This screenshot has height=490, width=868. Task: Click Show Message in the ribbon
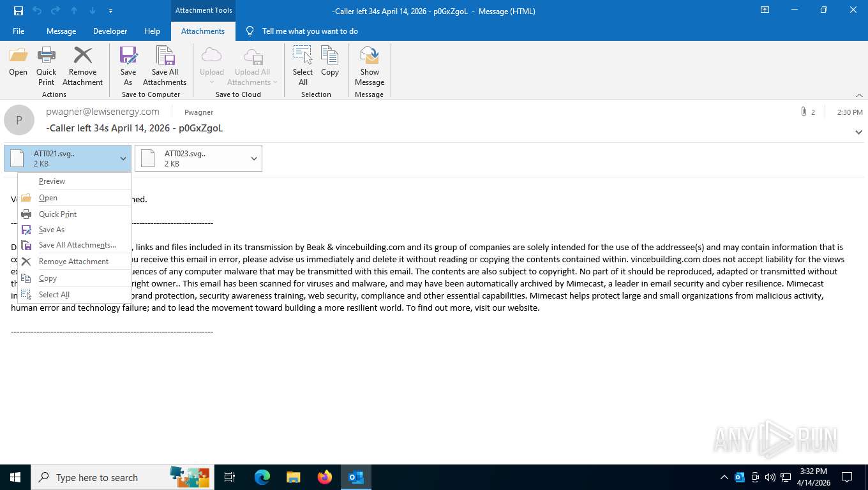pos(370,66)
